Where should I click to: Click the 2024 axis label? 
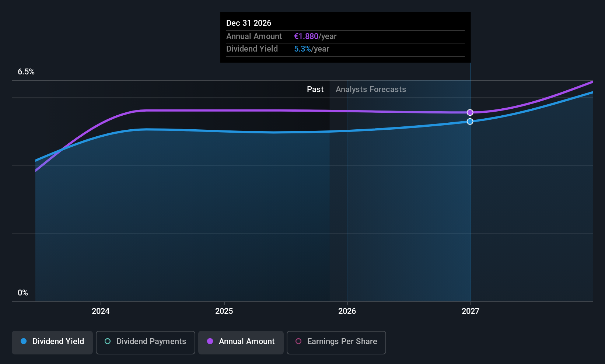pyautogui.click(x=100, y=311)
